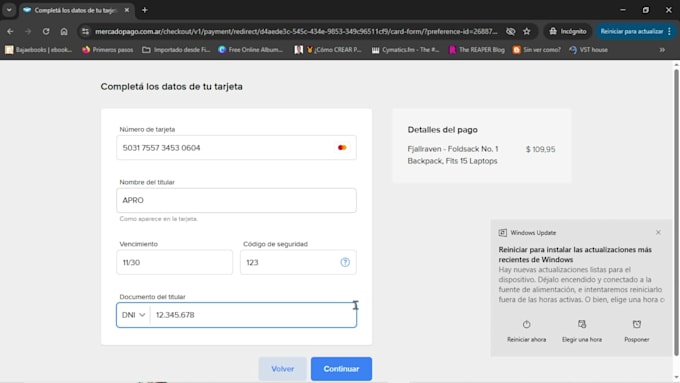Click the Fjallraven Foldsack product description
The width and height of the screenshot is (680, 383).
(x=453, y=155)
